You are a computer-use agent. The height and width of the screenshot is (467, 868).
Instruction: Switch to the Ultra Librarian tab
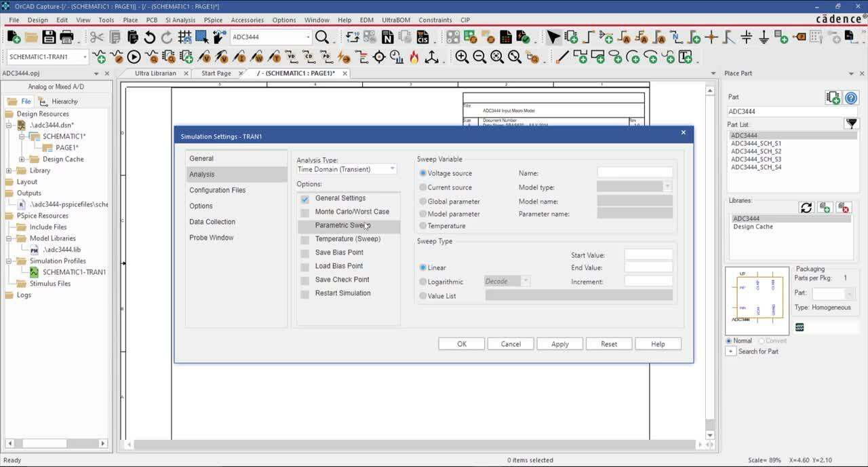[155, 73]
